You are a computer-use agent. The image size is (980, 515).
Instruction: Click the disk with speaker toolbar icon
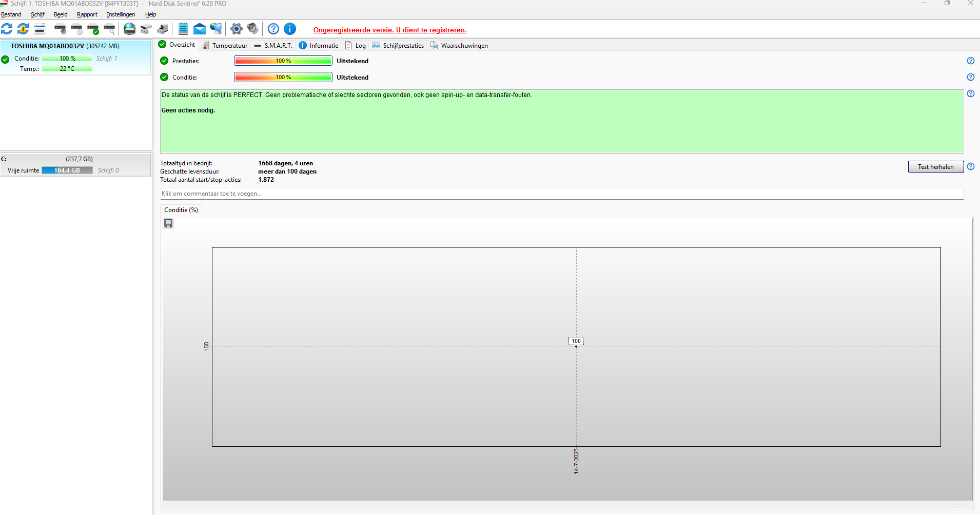(60, 29)
